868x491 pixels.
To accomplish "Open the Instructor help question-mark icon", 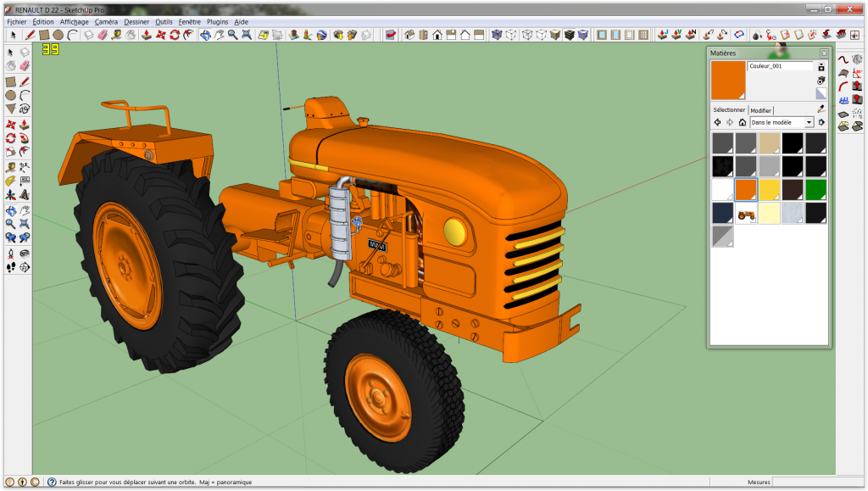I will pyautogui.click(x=52, y=483).
